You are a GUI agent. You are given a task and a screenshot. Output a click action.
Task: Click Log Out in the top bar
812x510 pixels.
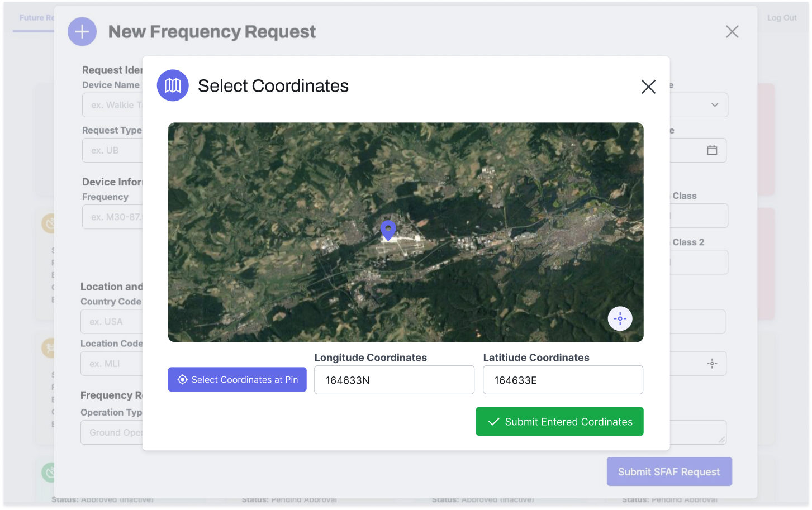(781, 18)
